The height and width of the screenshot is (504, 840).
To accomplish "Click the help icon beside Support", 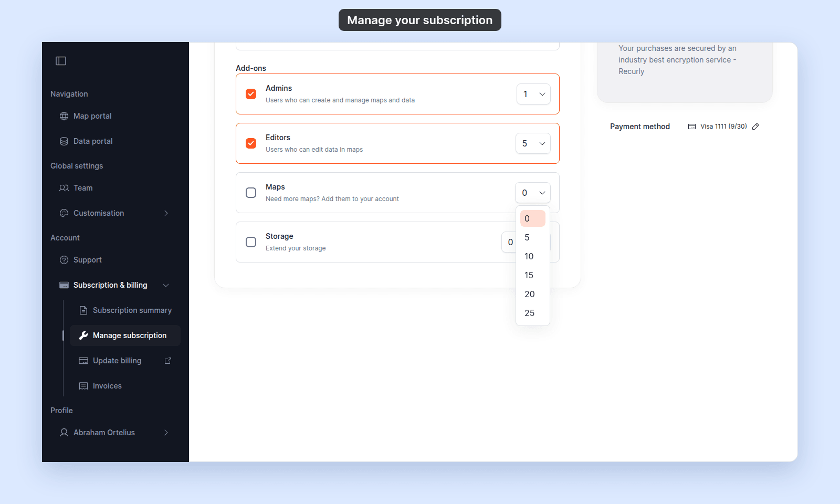I will pyautogui.click(x=64, y=260).
